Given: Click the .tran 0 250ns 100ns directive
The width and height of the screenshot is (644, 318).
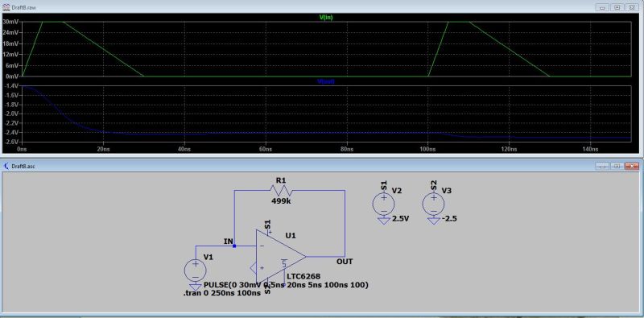Looking at the screenshot, I should [222, 293].
